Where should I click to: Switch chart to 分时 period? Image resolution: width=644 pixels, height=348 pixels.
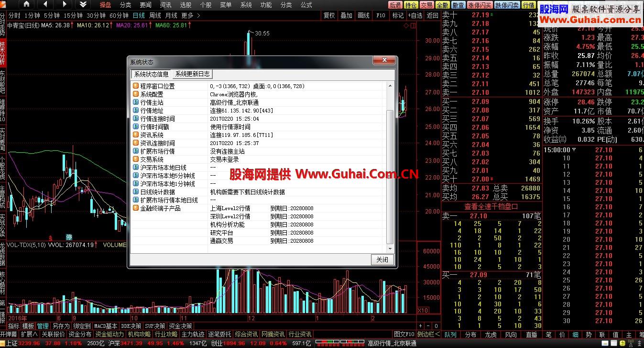coord(14,15)
